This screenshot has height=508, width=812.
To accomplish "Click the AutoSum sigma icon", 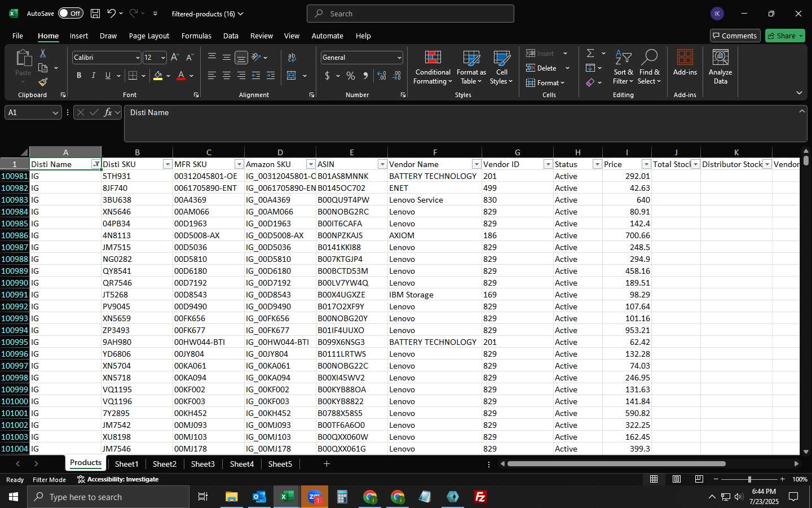I will tap(590, 53).
